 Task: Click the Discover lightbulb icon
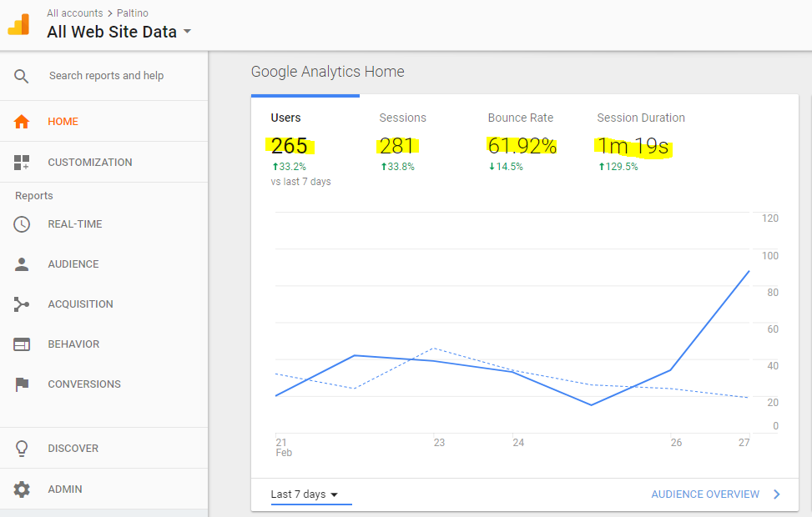[22, 449]
